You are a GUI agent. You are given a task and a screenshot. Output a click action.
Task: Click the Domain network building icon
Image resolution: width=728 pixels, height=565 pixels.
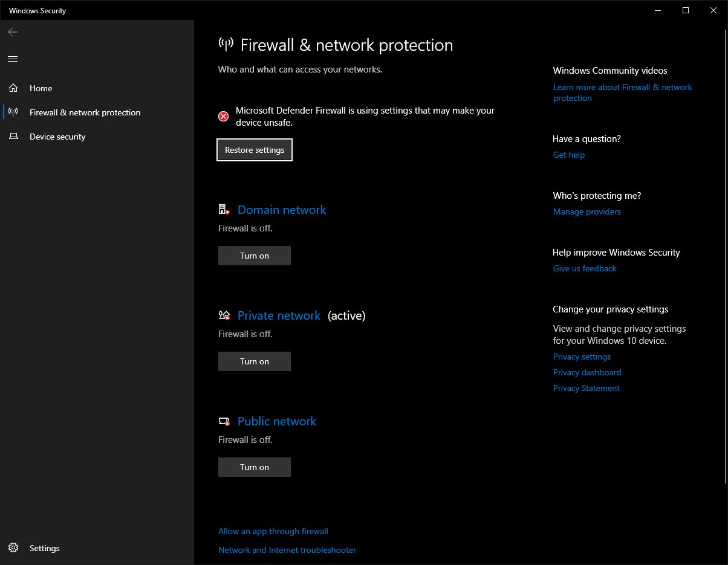point(224,210)
